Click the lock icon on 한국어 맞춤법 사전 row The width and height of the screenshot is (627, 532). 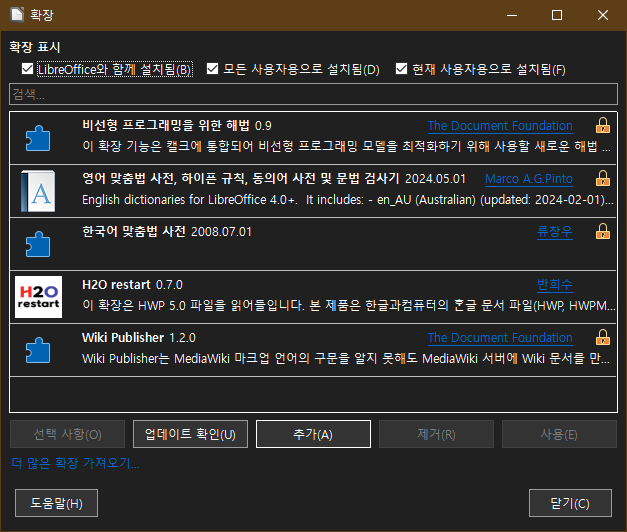[603, 231]
